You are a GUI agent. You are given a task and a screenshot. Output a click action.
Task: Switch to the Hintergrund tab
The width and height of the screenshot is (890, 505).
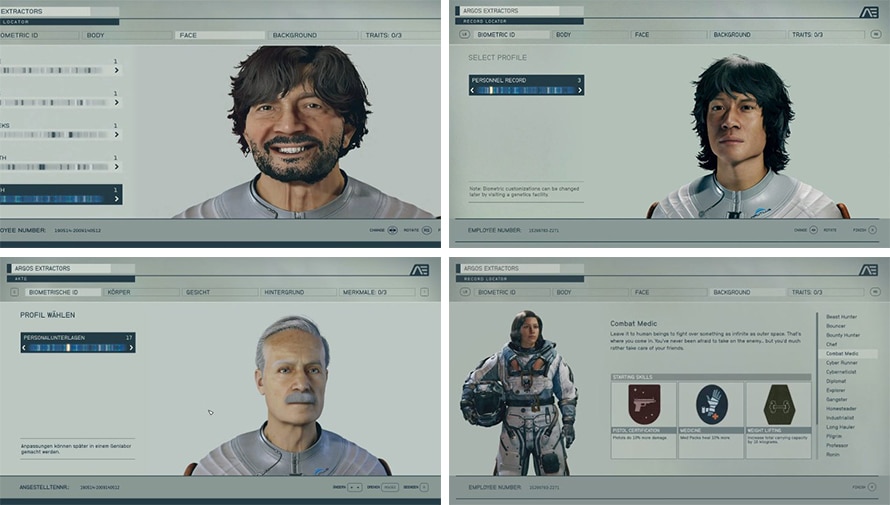pyautogui.click(x=298, y=292)
